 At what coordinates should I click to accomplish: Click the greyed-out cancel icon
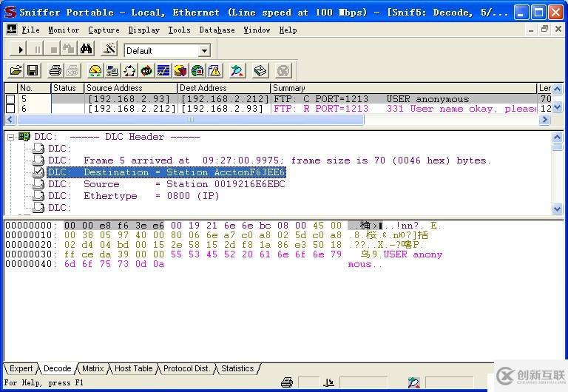pyautogui.click(x=283, y=70)
